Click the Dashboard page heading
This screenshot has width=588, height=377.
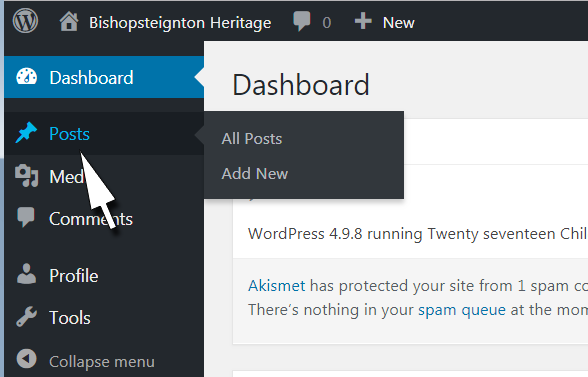click(x=301, y=85)
